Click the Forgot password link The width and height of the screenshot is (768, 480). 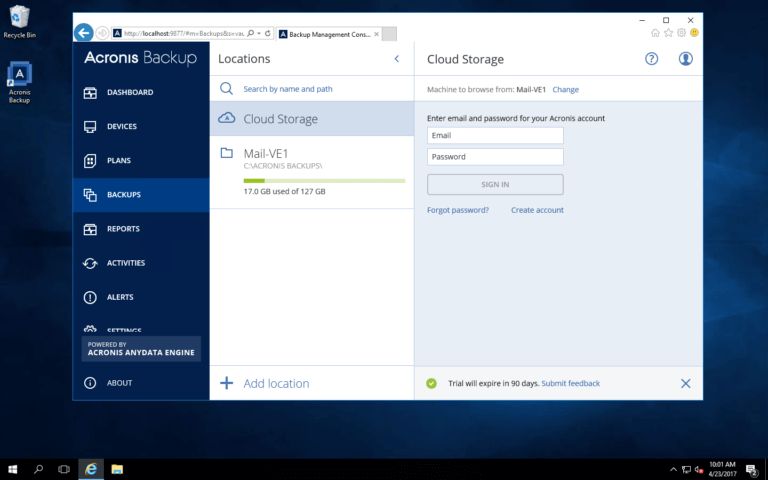pyautogui.click(x=458, y=210)
